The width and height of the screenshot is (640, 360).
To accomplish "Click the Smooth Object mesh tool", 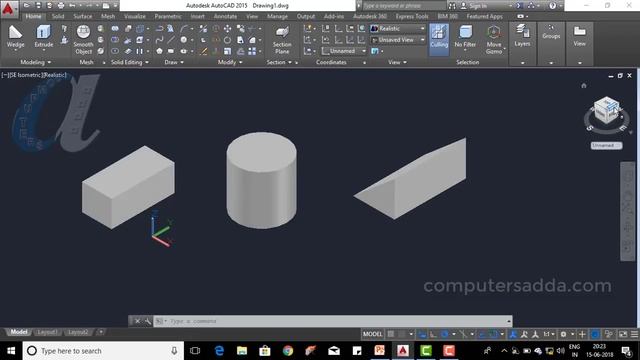I will pos(83,39).
